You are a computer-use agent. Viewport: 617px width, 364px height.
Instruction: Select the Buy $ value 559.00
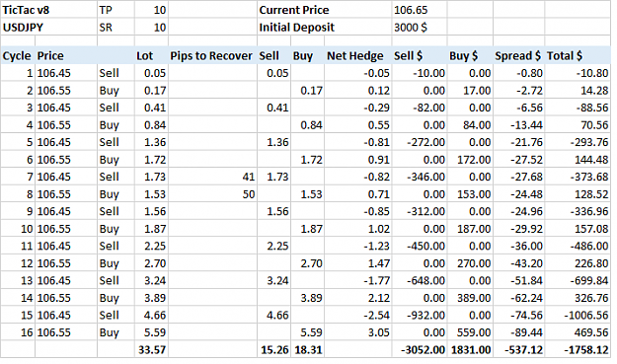point(470,332)
